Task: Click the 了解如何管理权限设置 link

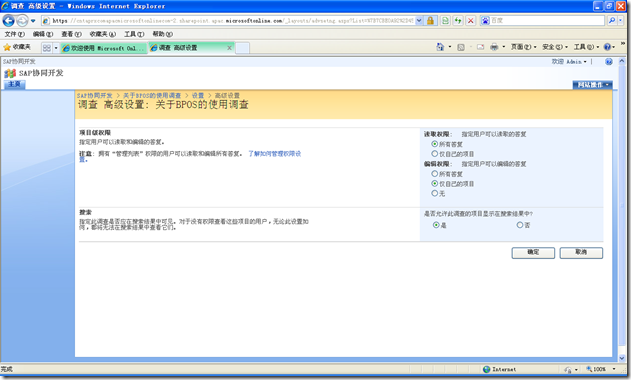Action: click(x=274, y=154)
